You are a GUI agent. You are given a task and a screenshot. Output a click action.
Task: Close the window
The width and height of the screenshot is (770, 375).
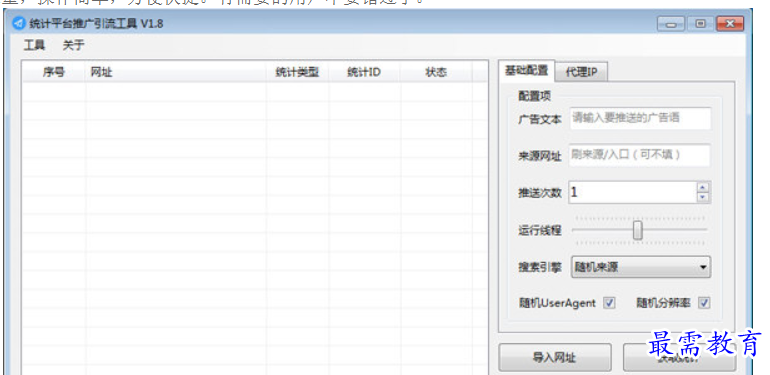tap(730, 24)
